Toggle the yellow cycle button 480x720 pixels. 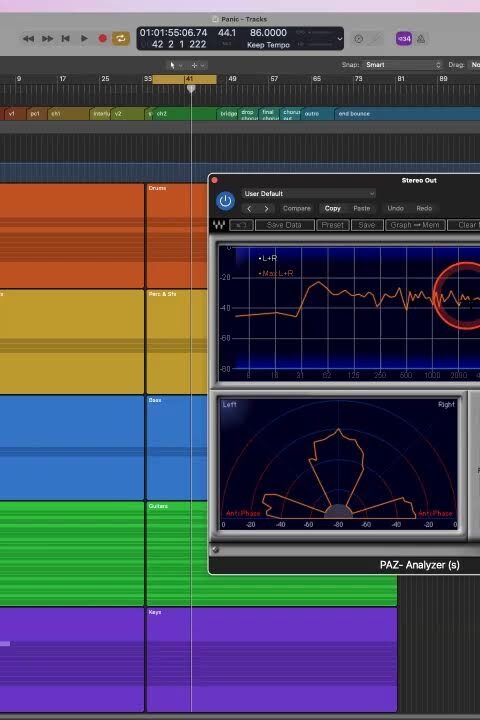tap(121, 39)
